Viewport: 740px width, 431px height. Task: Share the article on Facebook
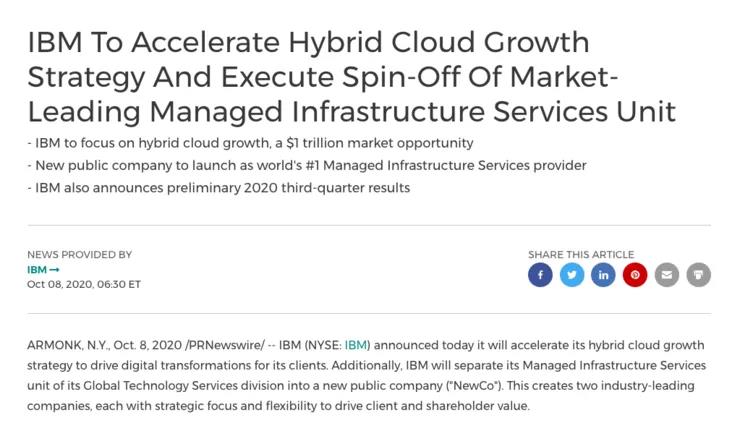540,275
